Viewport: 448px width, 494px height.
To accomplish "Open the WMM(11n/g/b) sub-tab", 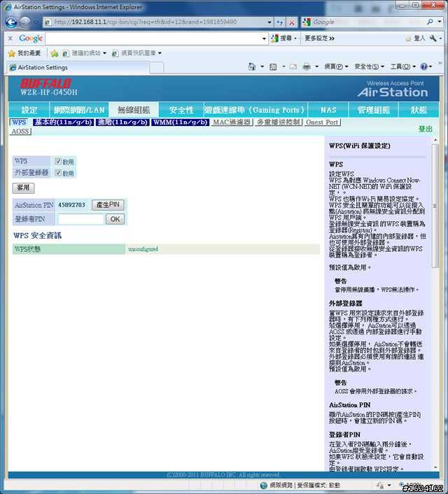I will pos(181,122).
